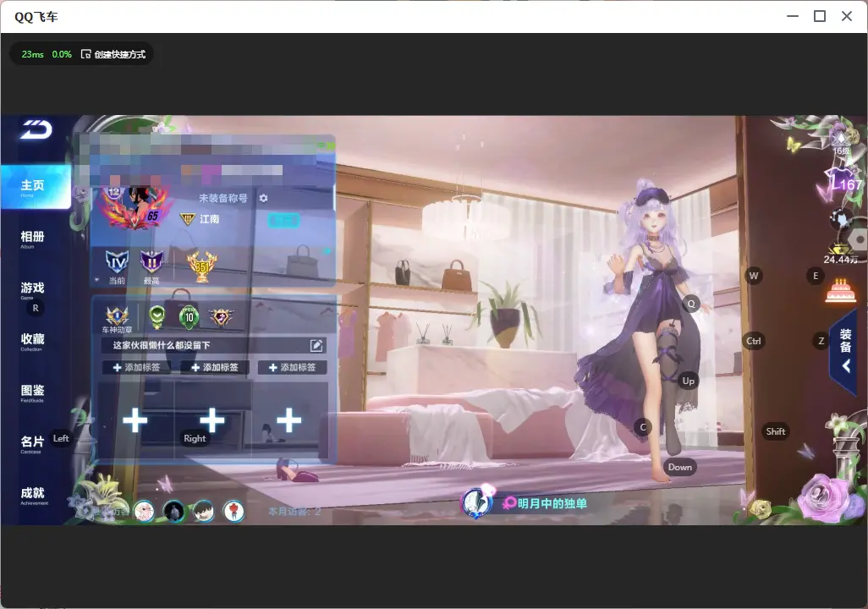The height and width of the screenshot is (609, 868).
Task: Click the R key overlay button
Action: point(36,308)
